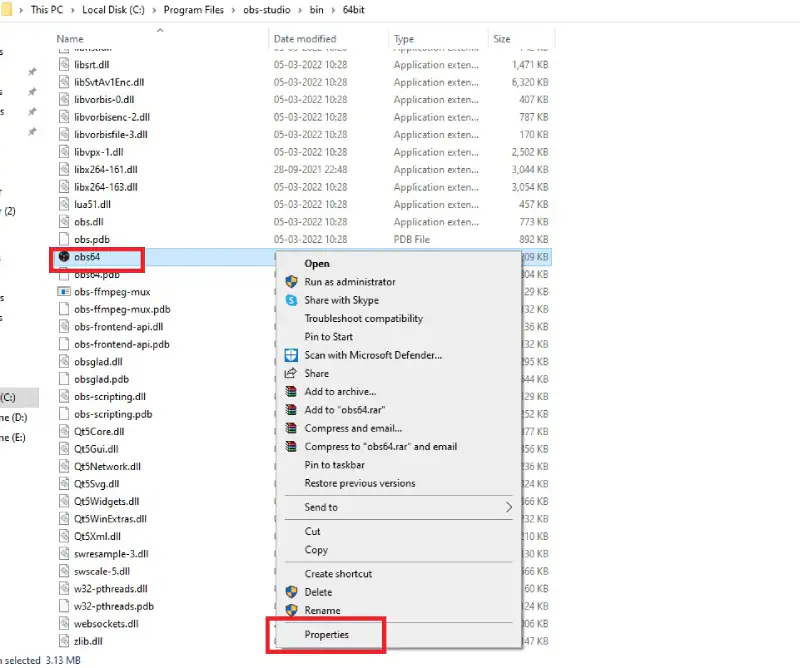Click the Share arrow icon in the context menu
Image resolution: width=800 pixels, height=668 pixels.
[x=291, y=373]
